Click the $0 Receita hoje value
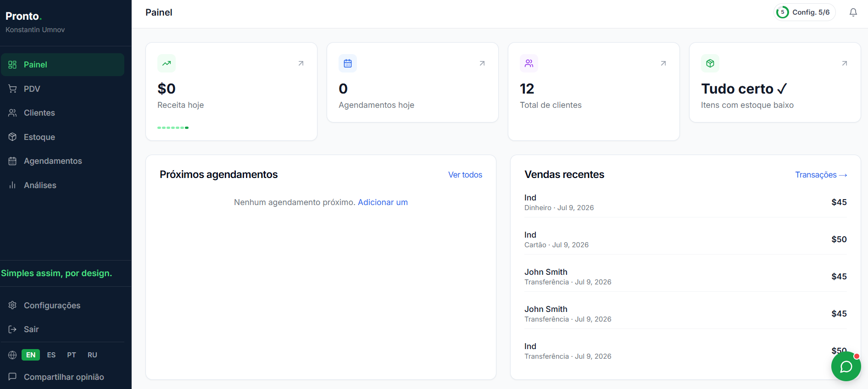The height and width of the screenshot is (389, 868). point(167,89)
